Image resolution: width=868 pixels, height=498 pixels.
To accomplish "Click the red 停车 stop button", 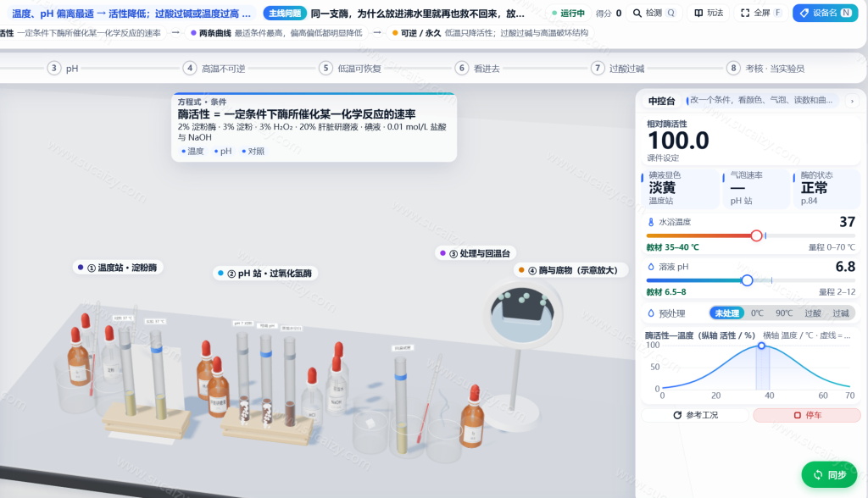I will click(x=807, y=415).
